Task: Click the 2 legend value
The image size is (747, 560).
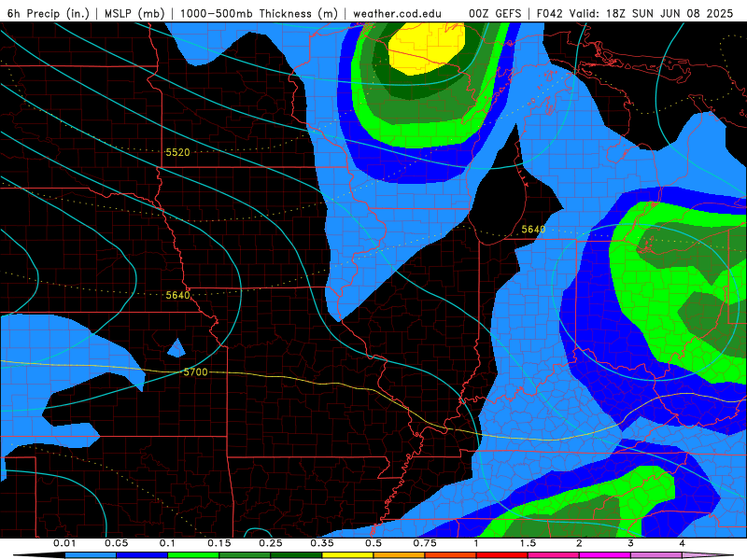Action: pos(579,543)
